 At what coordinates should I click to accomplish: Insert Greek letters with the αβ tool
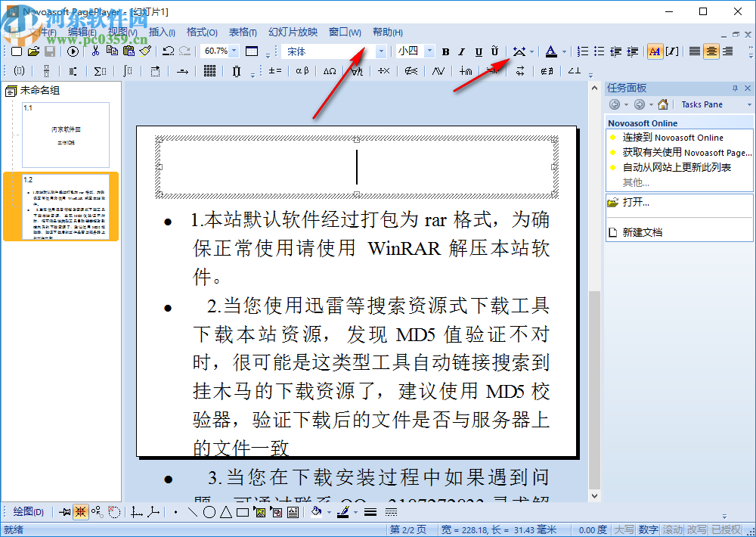point(301,70)
